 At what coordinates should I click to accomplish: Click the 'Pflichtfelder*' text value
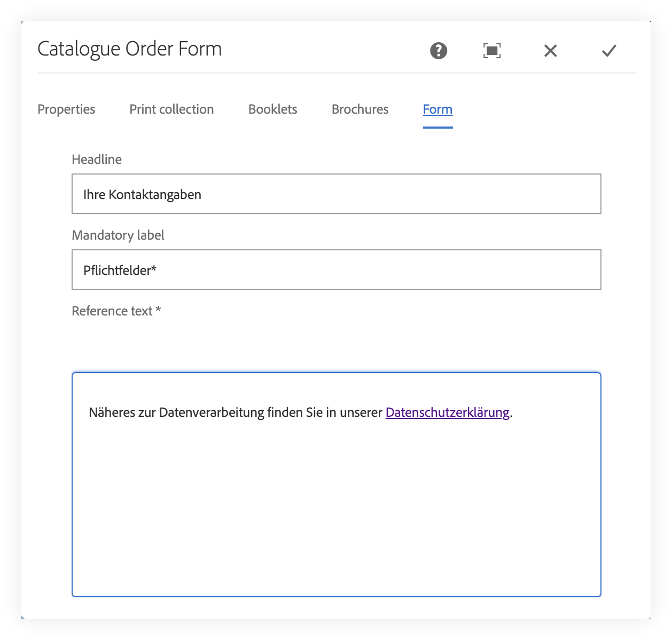coord(120,271)
